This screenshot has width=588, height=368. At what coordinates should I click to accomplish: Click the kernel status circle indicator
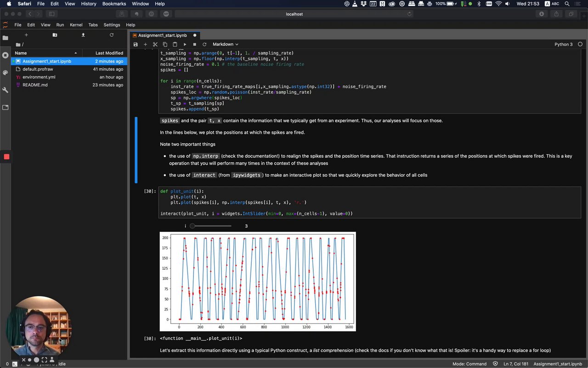click(580, 45)
